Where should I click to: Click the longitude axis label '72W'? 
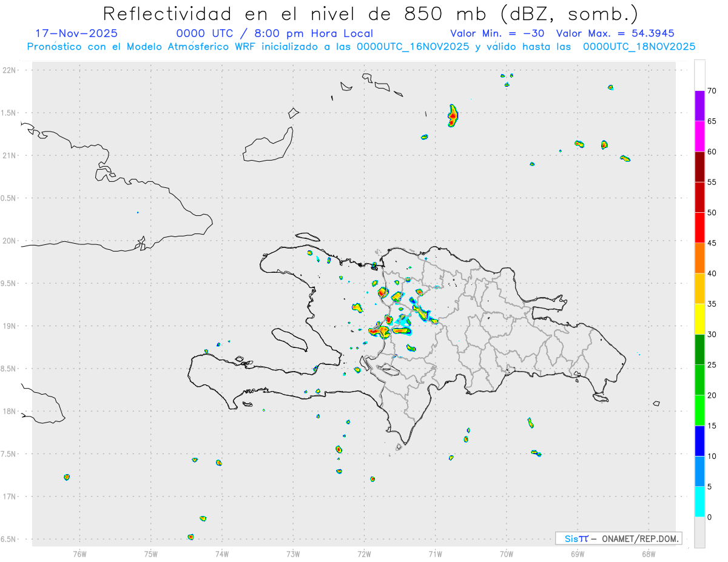click(364, 554)
